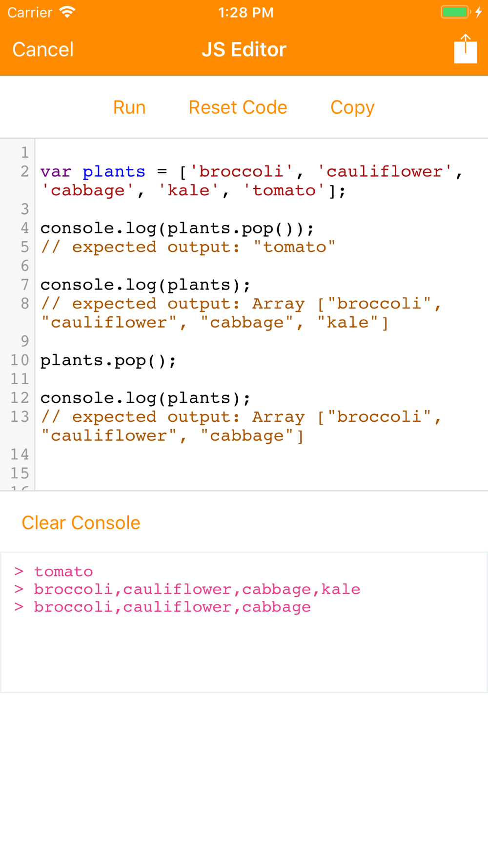The image size is (488, 868).
Task: Click the JS Editor title
Action: point(244,49)
